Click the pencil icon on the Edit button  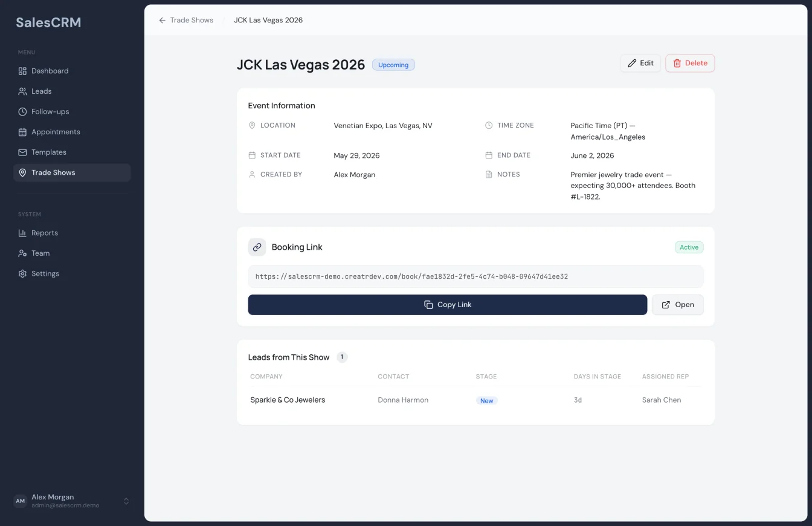632,63
